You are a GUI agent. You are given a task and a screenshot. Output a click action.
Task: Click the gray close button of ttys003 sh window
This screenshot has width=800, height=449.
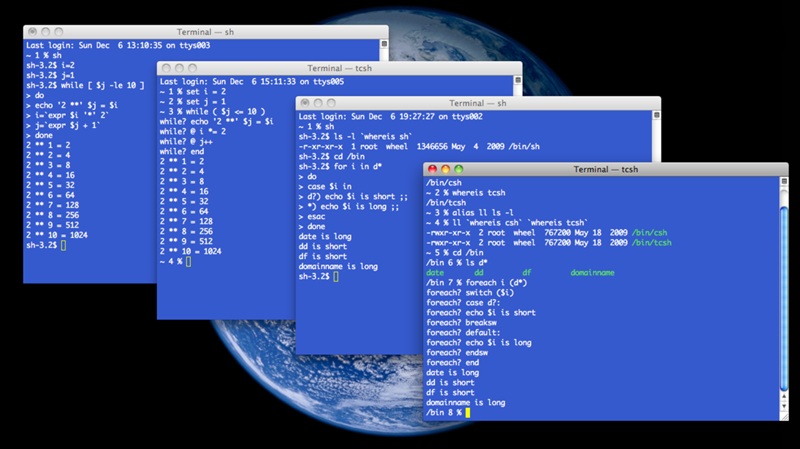tap(32, 32)
